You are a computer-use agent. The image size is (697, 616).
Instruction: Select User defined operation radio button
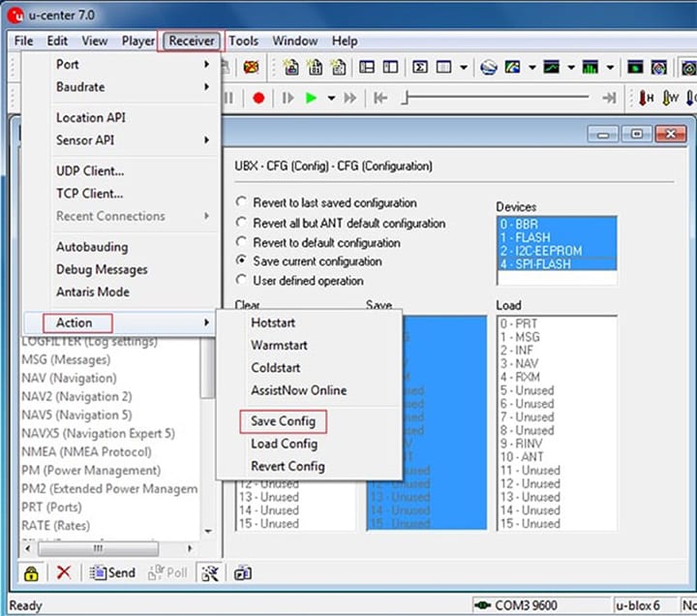point(299,281)
